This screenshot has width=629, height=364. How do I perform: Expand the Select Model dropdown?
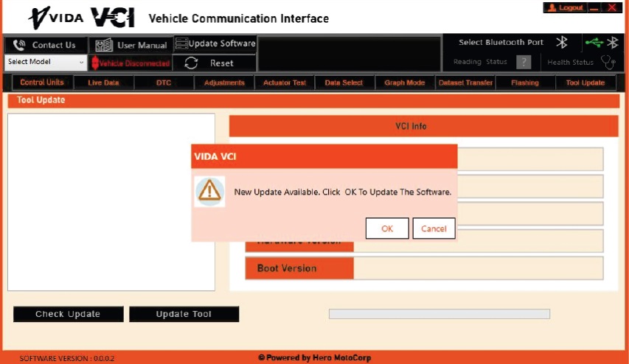coord(81,63)
